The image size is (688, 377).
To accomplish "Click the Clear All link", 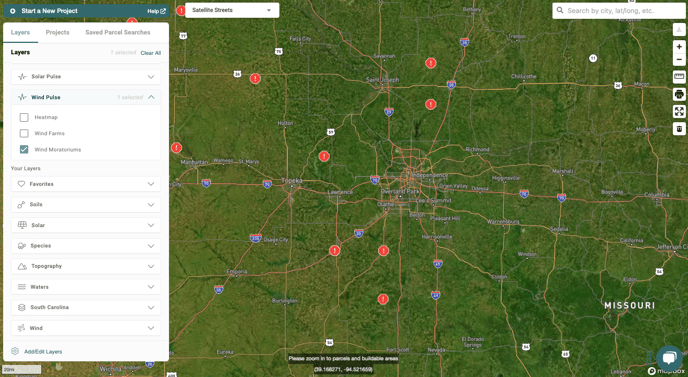I will coord(150,53).
